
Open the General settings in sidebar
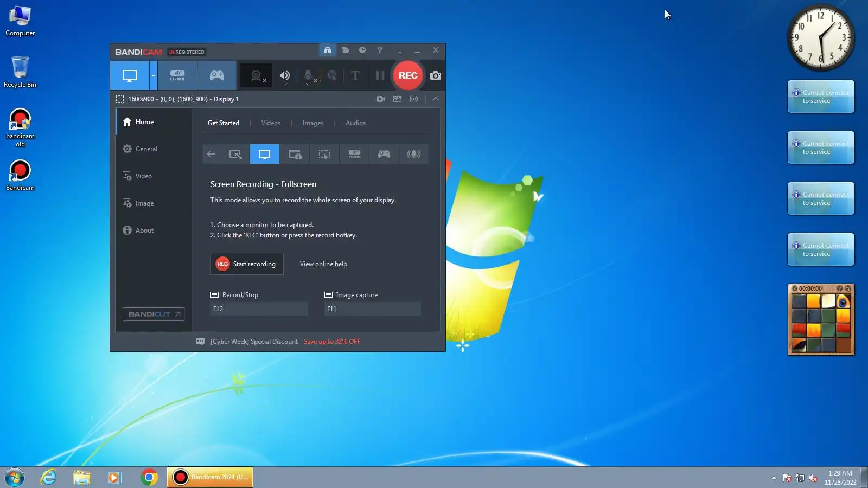click(x=154, y=149)
